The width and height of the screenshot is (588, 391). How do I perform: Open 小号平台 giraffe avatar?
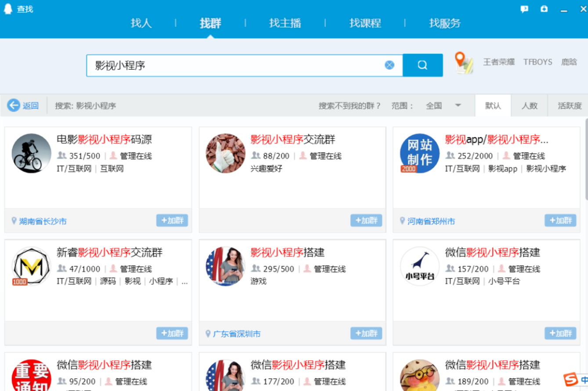click(420, 266)
